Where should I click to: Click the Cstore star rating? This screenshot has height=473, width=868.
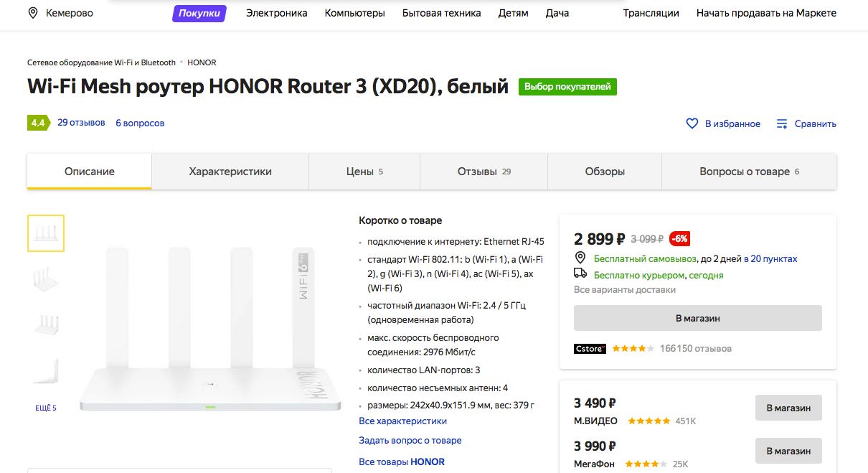(633, 349)
